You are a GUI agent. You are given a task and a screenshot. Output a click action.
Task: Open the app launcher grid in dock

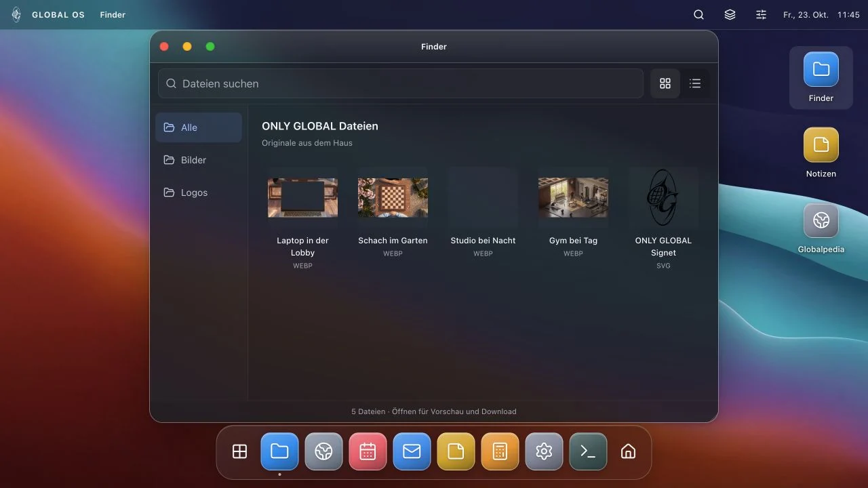pos(239,451)
